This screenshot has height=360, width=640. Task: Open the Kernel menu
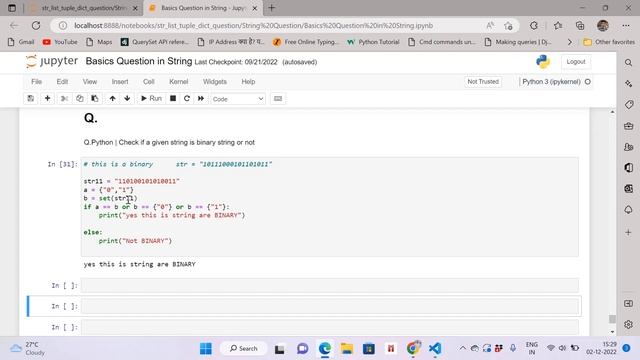point(179,82)
